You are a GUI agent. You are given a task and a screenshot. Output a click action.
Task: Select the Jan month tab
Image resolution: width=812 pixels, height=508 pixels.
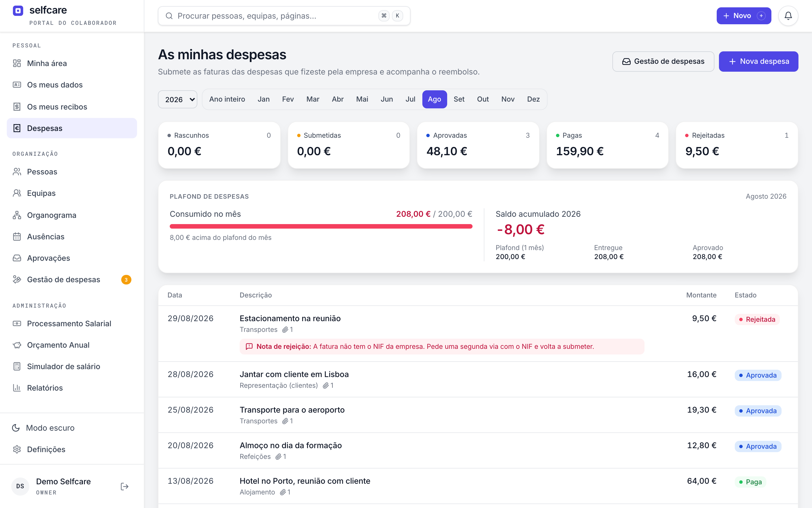point(263,99)
